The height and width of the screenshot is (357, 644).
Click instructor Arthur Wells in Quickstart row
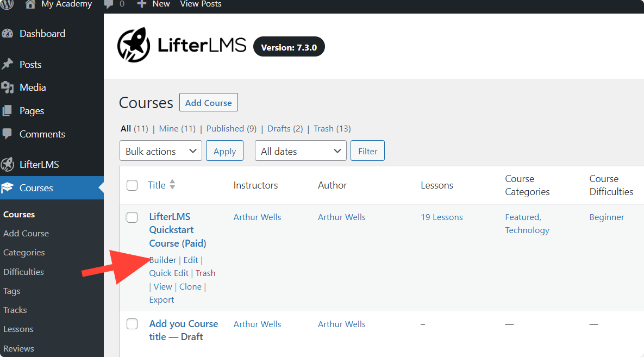pos(257,217)
